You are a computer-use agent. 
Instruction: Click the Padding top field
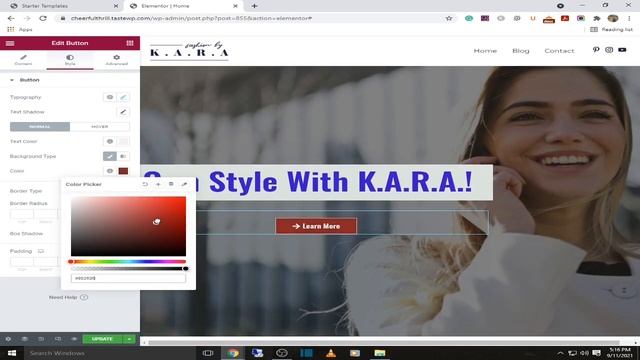[22, 261]
